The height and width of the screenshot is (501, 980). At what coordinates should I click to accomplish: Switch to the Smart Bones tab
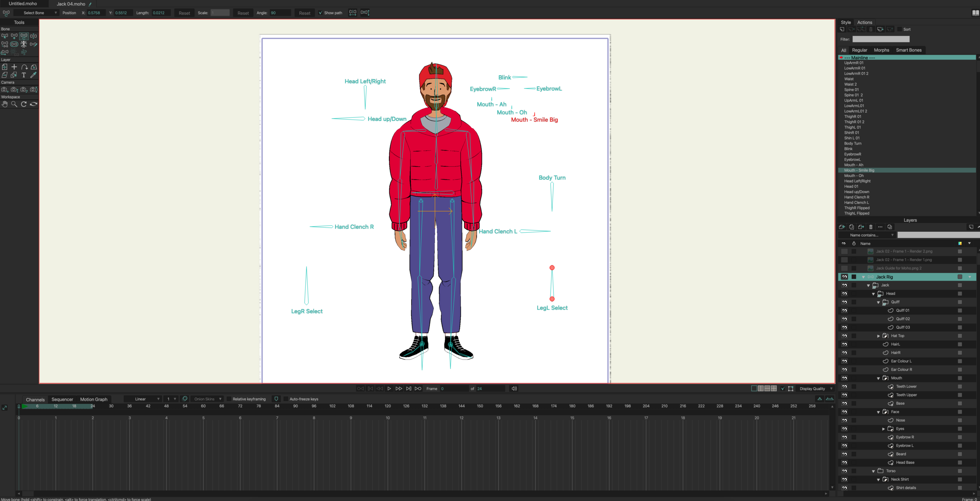pyautogui.click(x=908, y=50)
